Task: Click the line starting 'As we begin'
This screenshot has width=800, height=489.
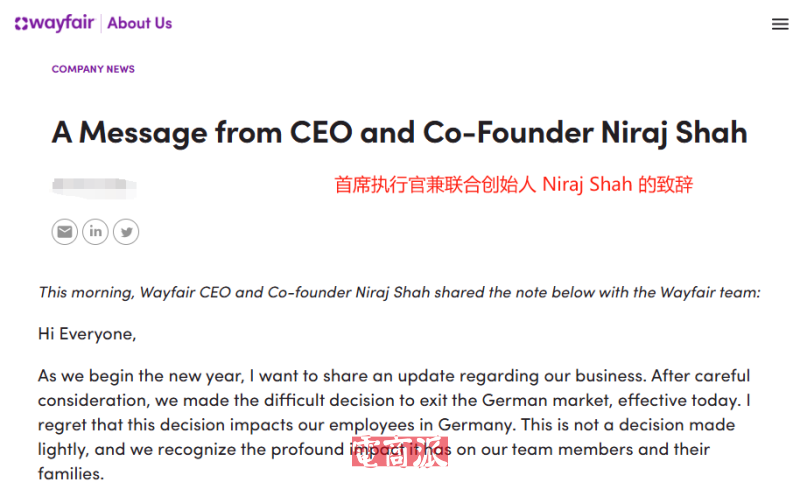Action: [393, 376]
